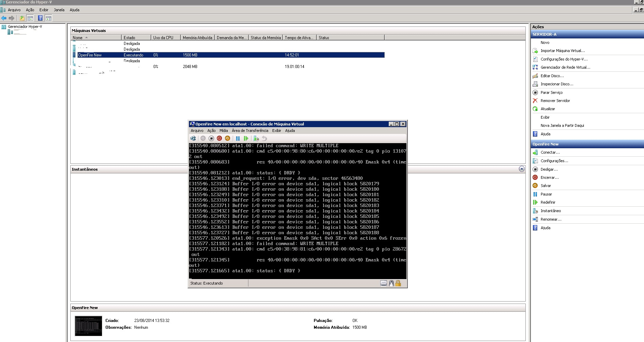
Task: Toggle the Action pane visibility button
Action: (49, 18)
